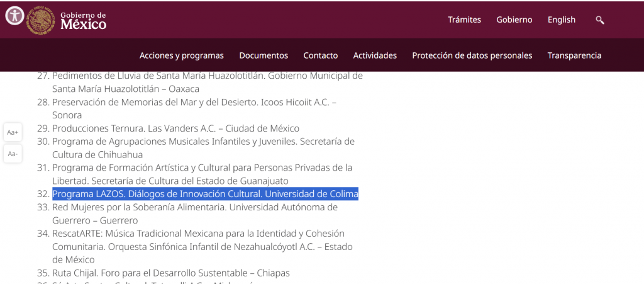The width and height of the screenshot is (644, 284).
Task: Click Red Mujeres por la Soberanía Alimentaria
Action: tap(194, 207)
